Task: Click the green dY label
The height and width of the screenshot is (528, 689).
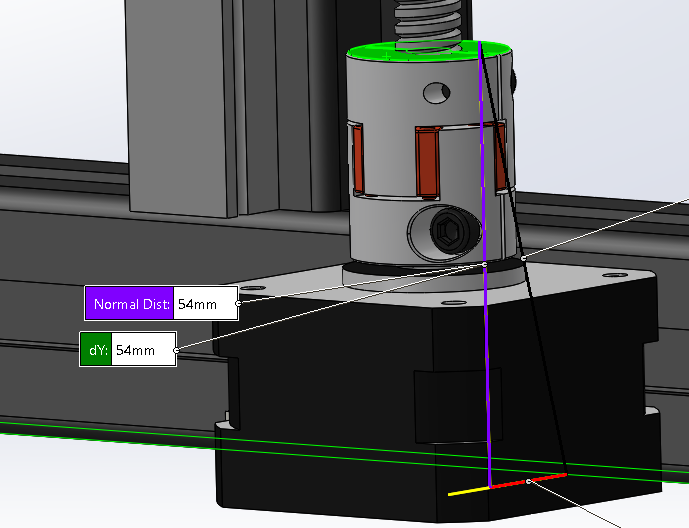Action: pyautogui.click(x=96, y=351)
